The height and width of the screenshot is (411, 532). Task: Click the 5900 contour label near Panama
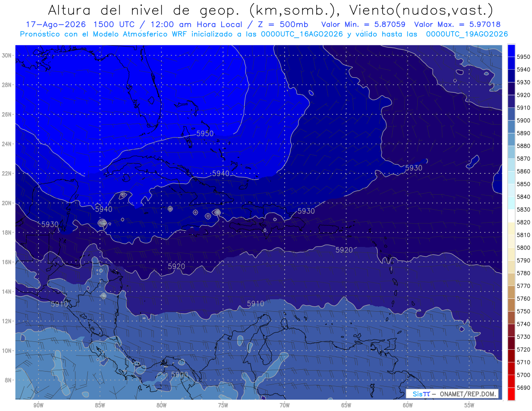[x=180, y=375]
